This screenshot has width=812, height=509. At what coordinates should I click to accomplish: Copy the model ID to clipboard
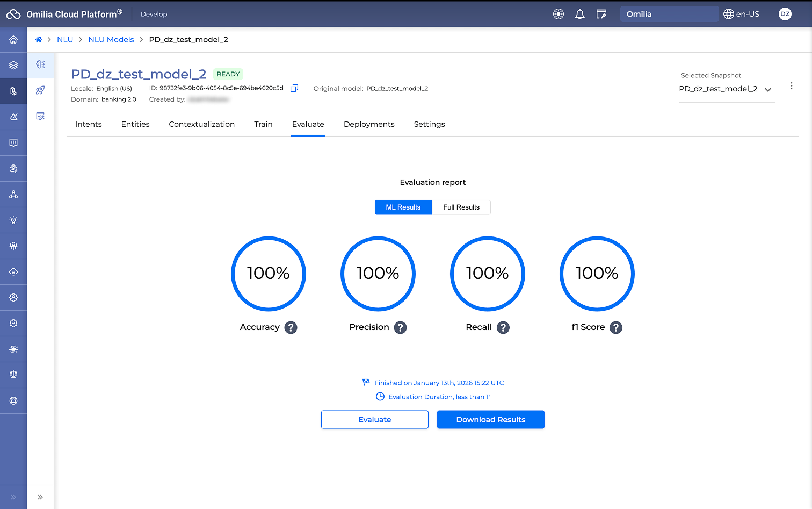[x=294, y=88]
